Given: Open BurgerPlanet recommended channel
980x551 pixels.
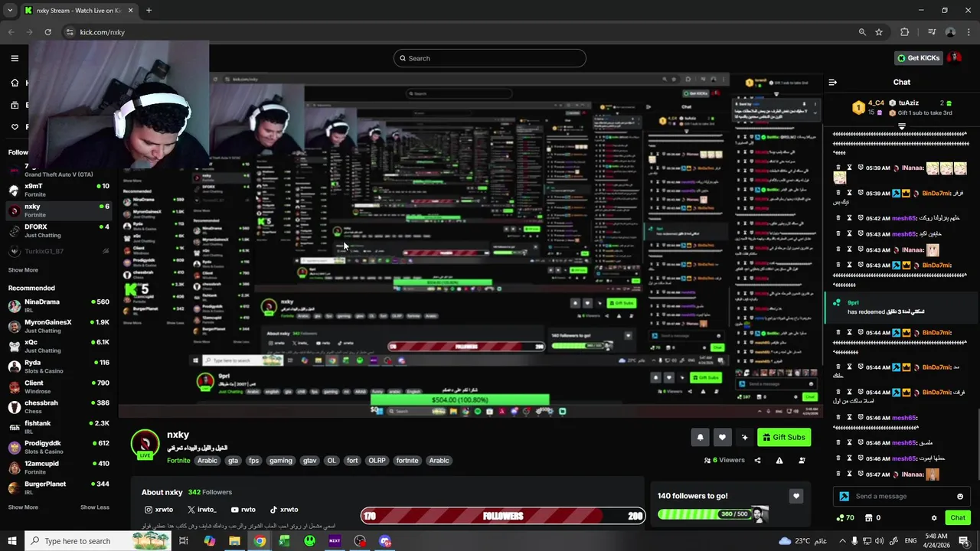Looking at the screenshot, I should tap(58, 487).
